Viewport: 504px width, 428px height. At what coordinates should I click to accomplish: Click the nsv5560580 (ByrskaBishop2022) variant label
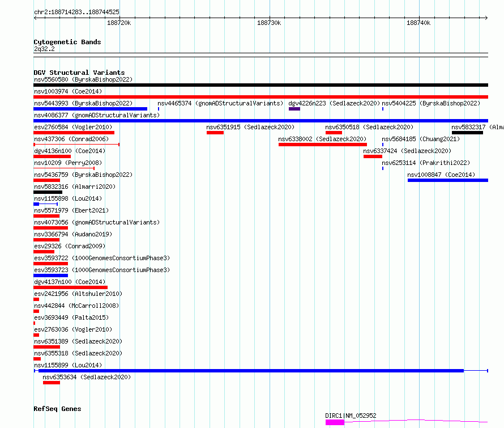pyautogui.click(x=83, y=79)
